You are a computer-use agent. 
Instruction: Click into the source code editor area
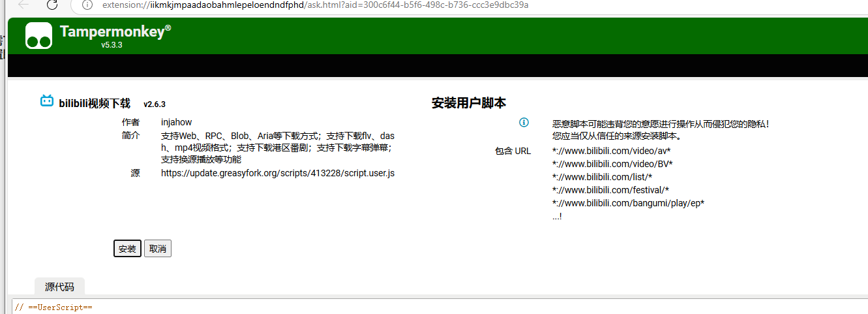[x=440, y=307]
